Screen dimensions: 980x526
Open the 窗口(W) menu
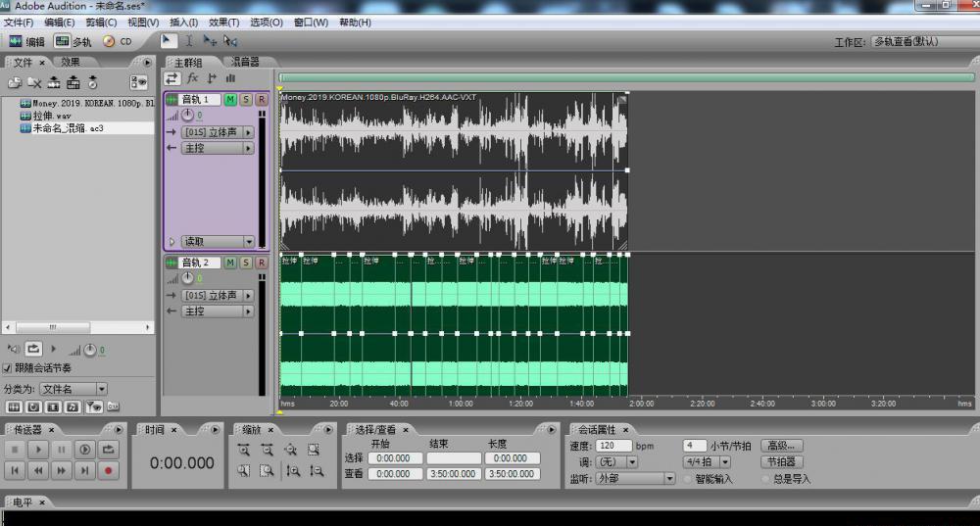[x=312, y=23]
